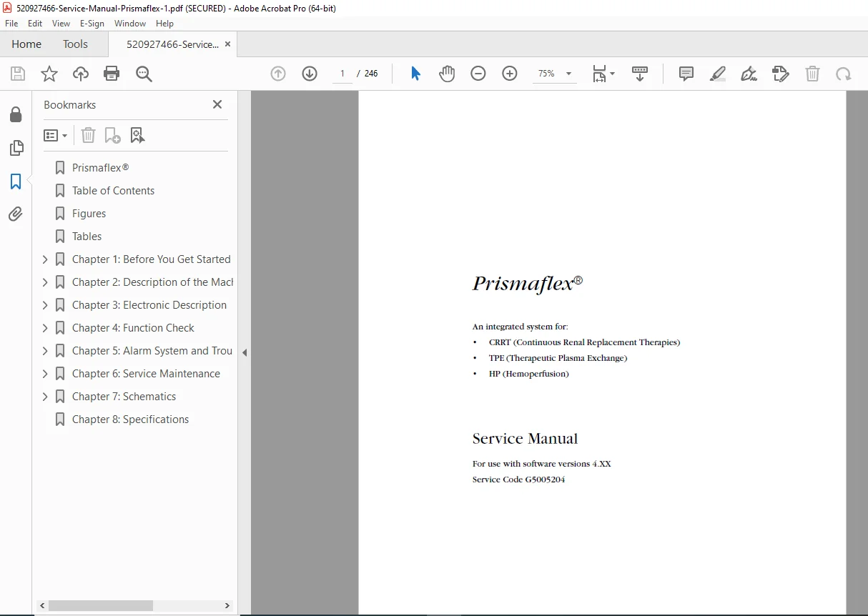Toggle scrolling mode keyboard icon
Screen dimensions: 868x616
coord(640,74)
